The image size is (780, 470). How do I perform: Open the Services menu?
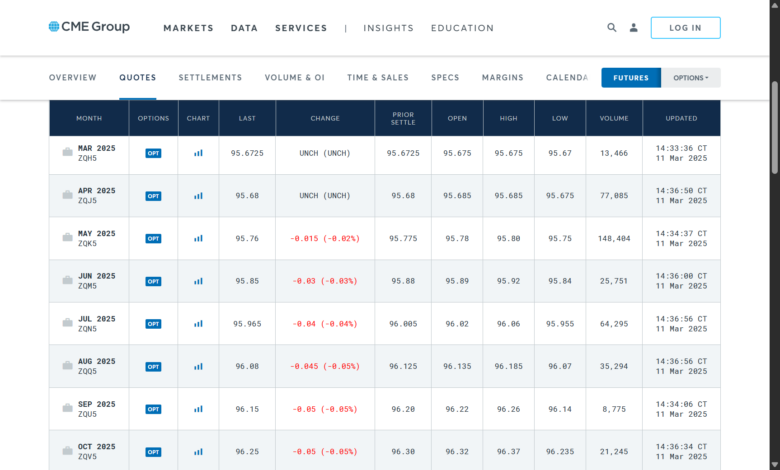[x=300, y=28]
